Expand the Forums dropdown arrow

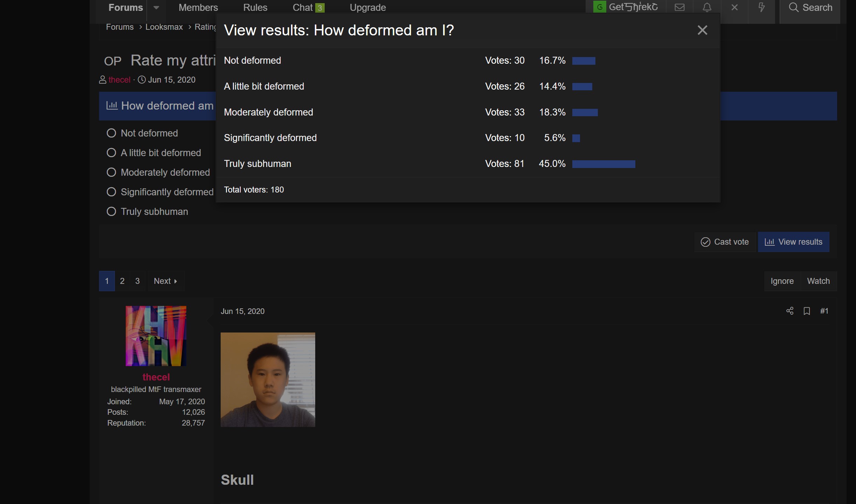(156, 7)
